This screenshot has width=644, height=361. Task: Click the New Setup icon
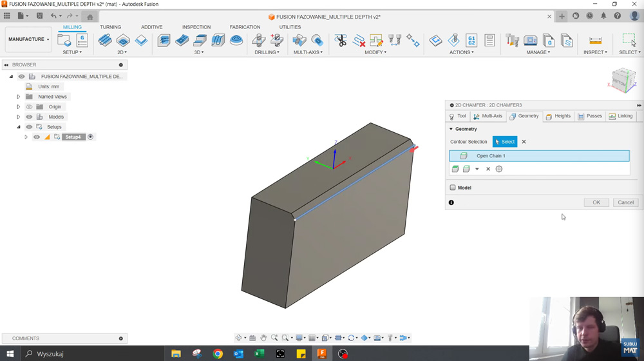64,41
